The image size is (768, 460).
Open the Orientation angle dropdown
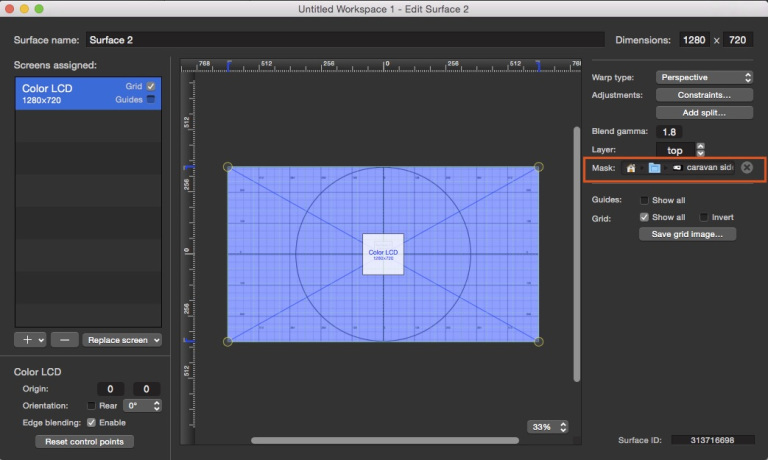(x=141, y=405)
